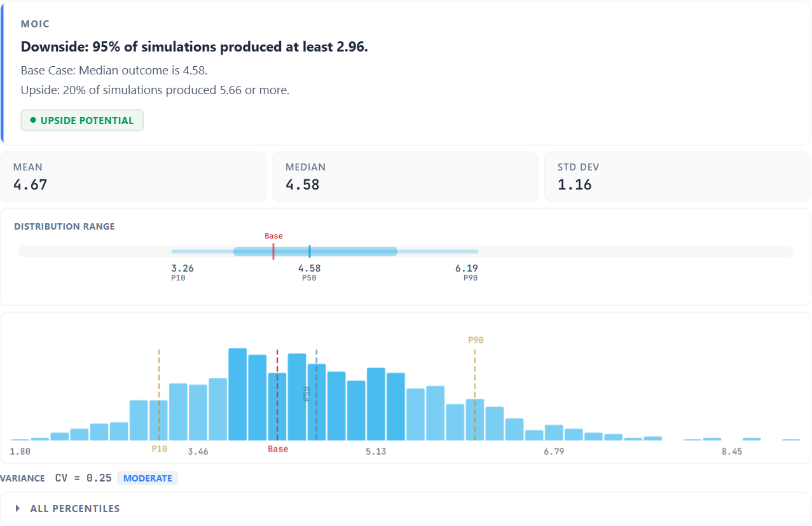Click the Upside Potential badge
The height and width of the screenshot is (526, 812).
click(x=82, y=120)
